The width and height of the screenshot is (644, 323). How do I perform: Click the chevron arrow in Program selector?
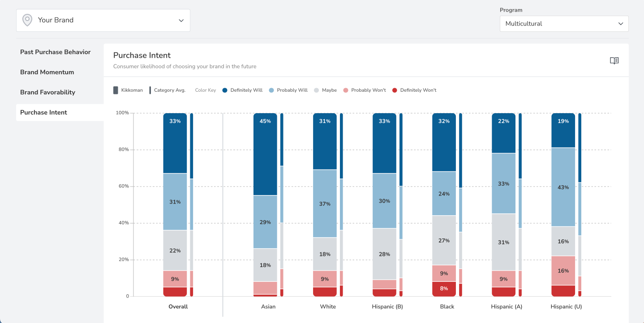(620, 24)
